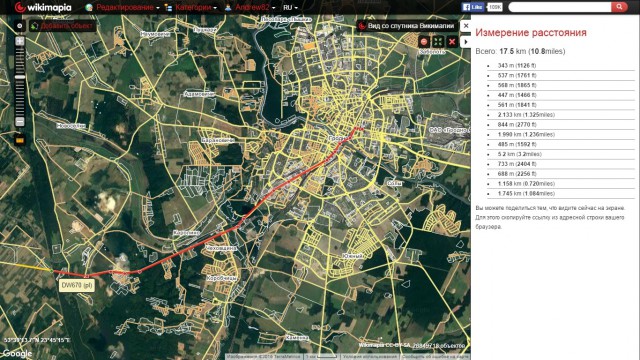Select the 485 m segment row
The image size is (640, 360).
coord(560,144)
